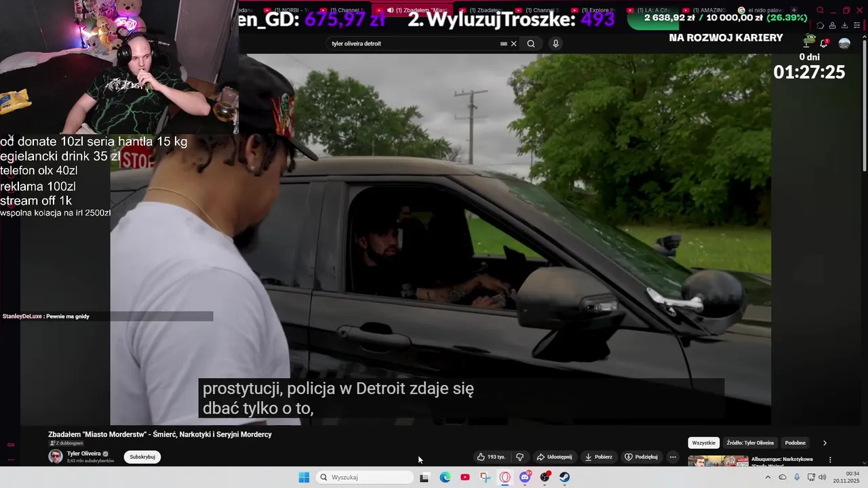Viewport: 868px width, 488px height.
Task: Open options for Albuquerque recommended video
Action: [x=830, y=460]
